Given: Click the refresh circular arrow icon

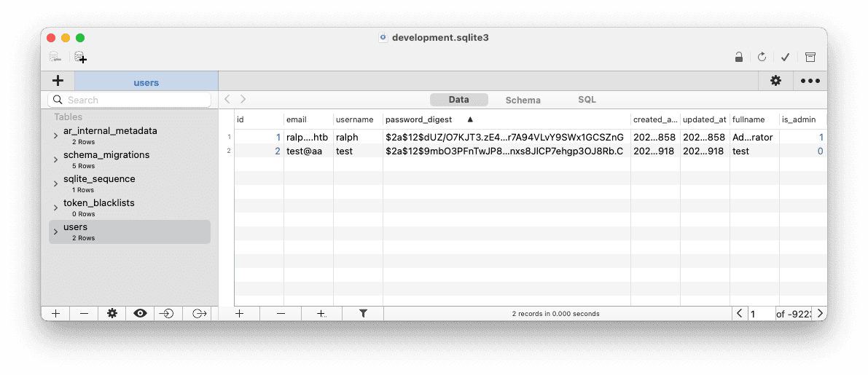Looking at the screenshot, I should [762, 57].
